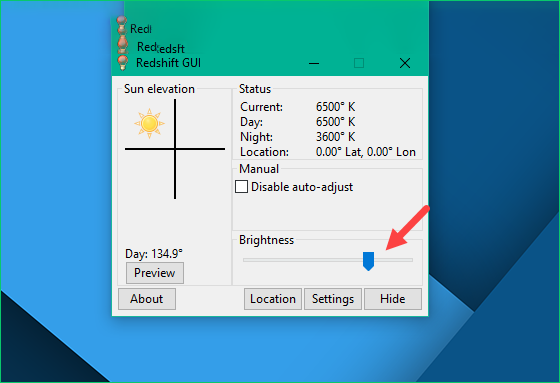Click the sun elevation crosshair graph
560x383 pixels.
(x=175, y=149)
